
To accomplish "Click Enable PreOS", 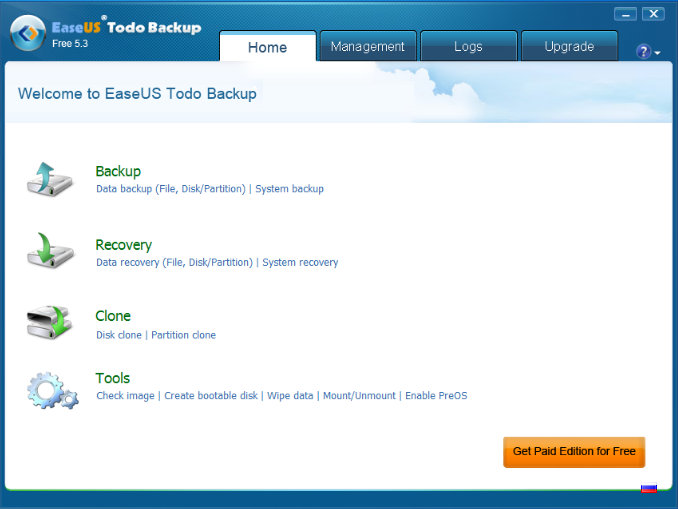I will pos(436,396).
